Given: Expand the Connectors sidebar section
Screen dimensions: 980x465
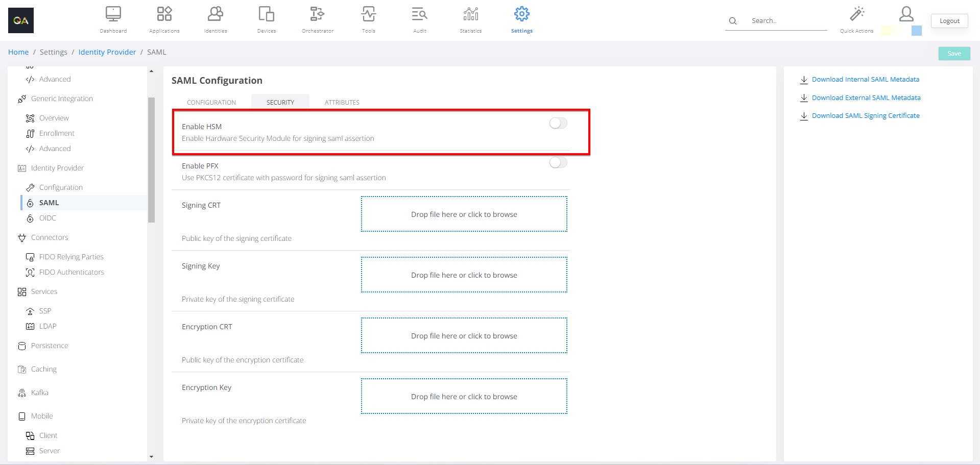Looking at the screenshot, I should tap(49, 237).
